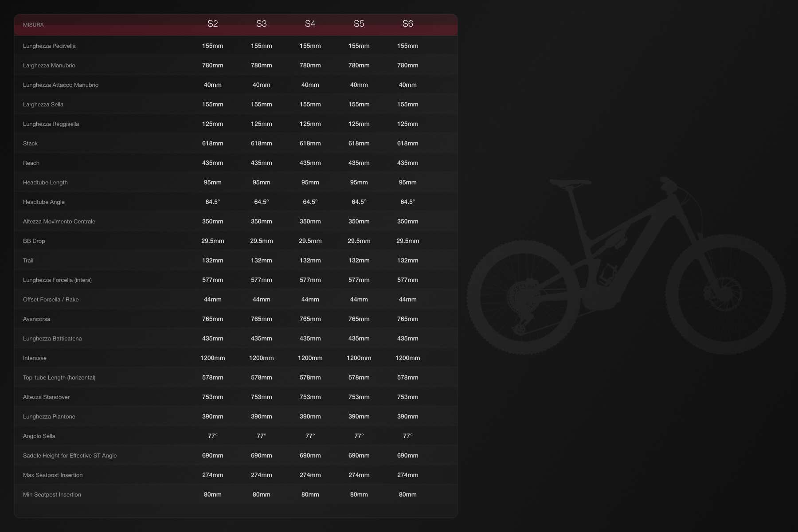Screen dimensions: 798x532
Task: Click the Reach value under S2
Action: click(212, 163)
